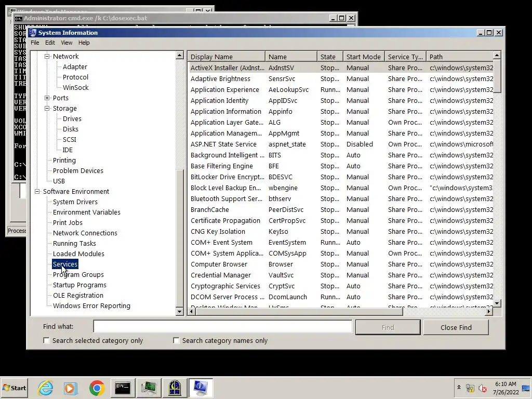Select the Protocol tree item
Image resolution: width=532 pixels, height=399 pixels.
(75, 77)
